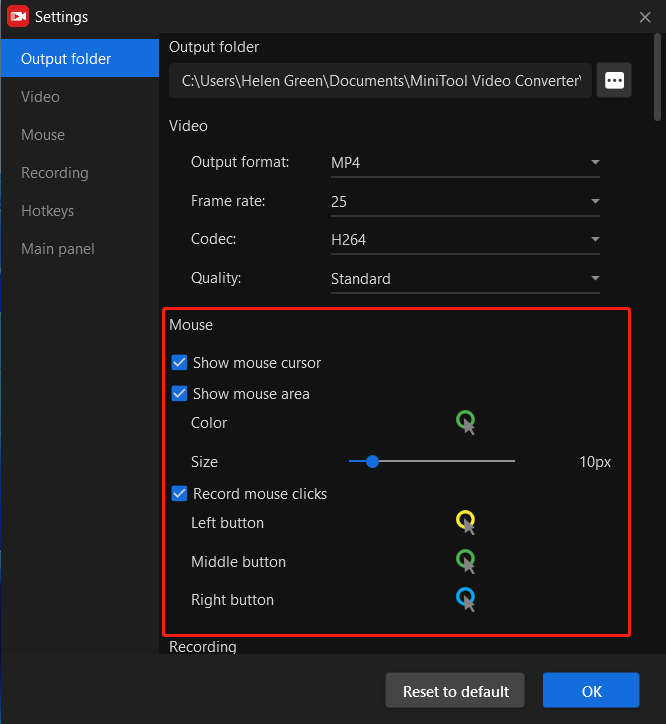Click the output folder path field

[380, 80]
